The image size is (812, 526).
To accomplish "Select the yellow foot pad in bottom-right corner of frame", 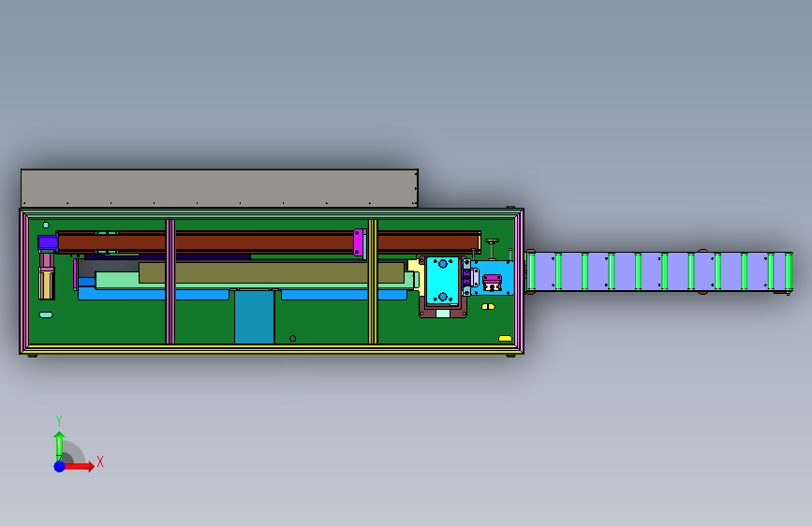I will click(505, 339).
